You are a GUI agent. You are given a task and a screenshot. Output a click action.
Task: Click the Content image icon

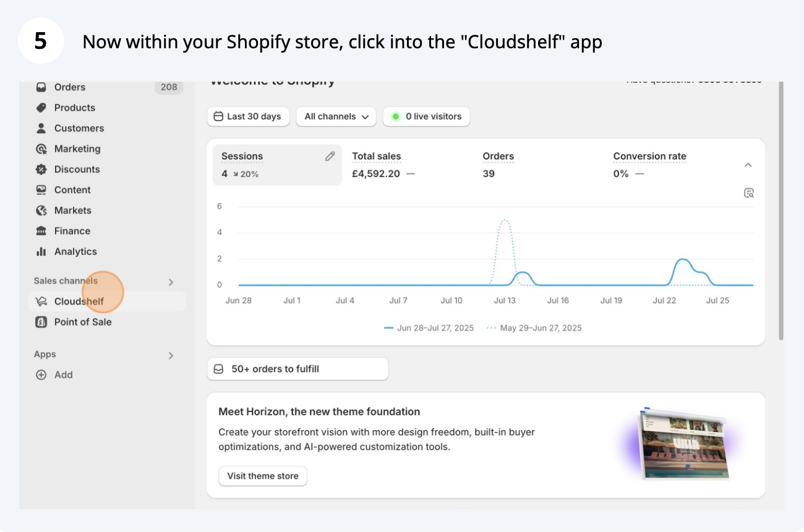point(41,190)
